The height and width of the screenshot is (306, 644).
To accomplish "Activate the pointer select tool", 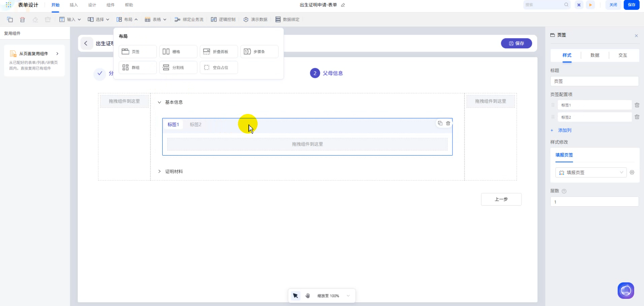I will tap(295, 296).
